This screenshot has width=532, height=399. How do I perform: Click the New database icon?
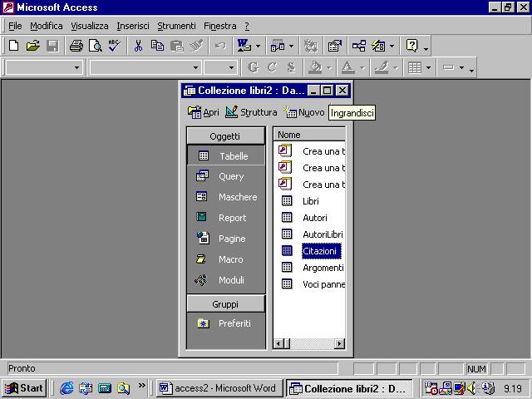pyautogui.click(x=13, y=46)
